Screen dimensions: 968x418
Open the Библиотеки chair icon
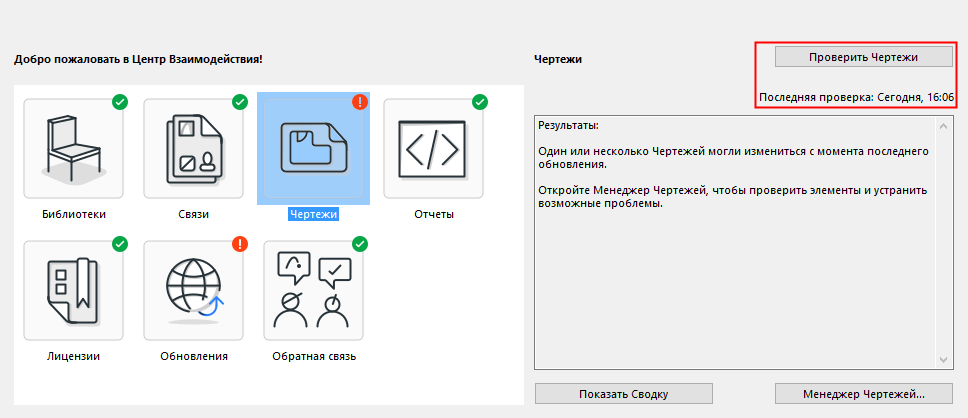pyautogui.click(x=73, y=148)
